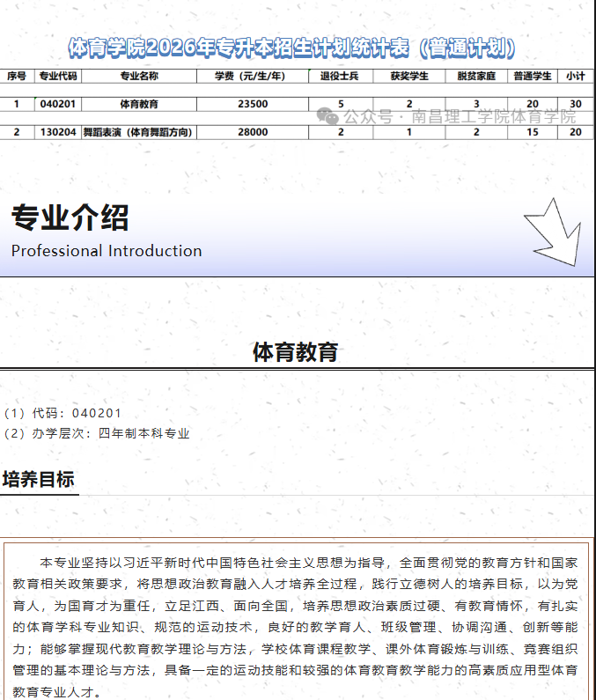Click the 专业名称 column header
This screenshot has height=700, width=596.
[x=139, y=77]
